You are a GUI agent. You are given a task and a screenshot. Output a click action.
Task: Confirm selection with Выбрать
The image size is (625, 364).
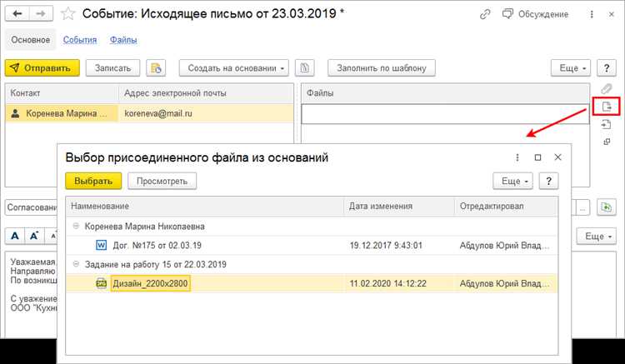click(x=93, y=182)
